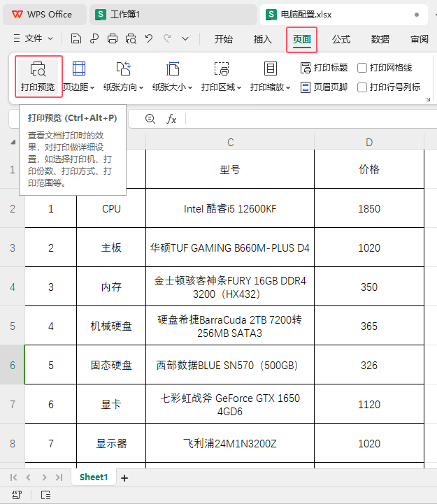
Task: Select the 机械硬盘 cell
Action: [x=111, y=326]
